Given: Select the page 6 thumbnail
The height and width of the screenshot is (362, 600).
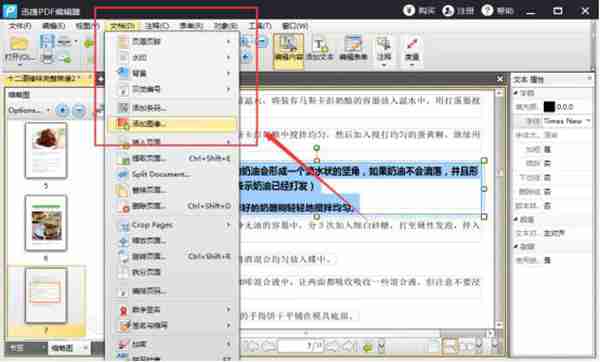Looking at the screenshot, I should point(46,223).
